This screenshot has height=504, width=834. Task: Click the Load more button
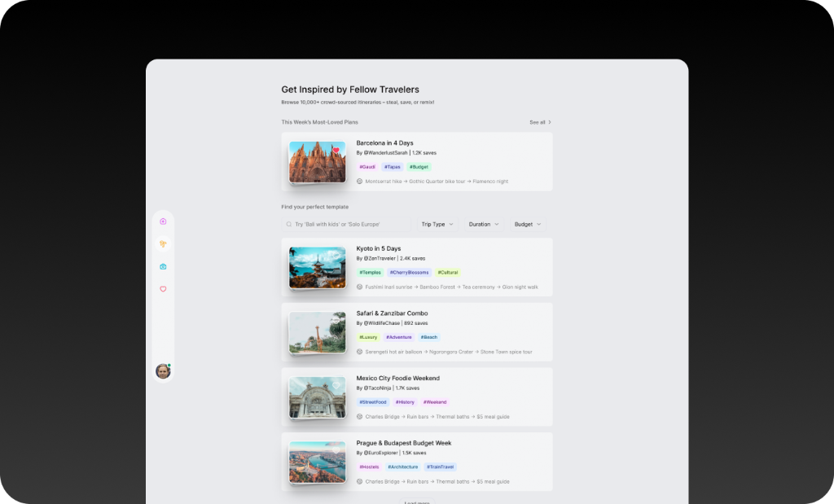pos(417,502)
